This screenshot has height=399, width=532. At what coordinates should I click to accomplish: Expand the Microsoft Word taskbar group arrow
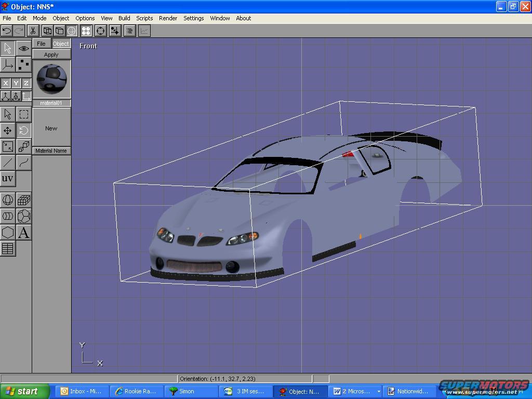click(x=379, y=391)
